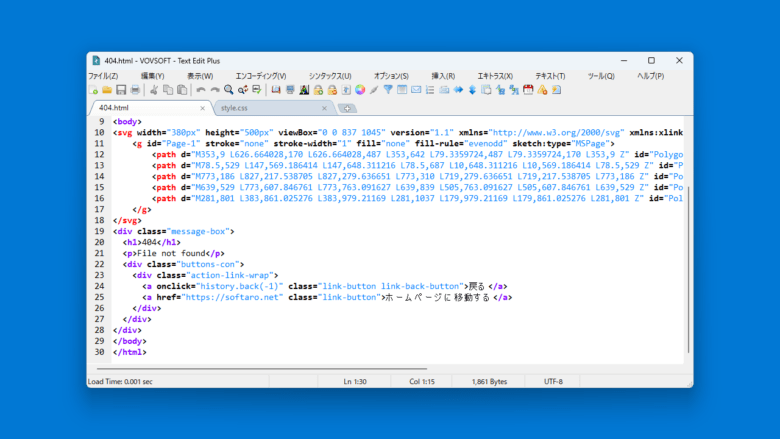Print the document using printer icon
Image resolution: width=780 pixels, height=439 pixels.
[135, 90]
